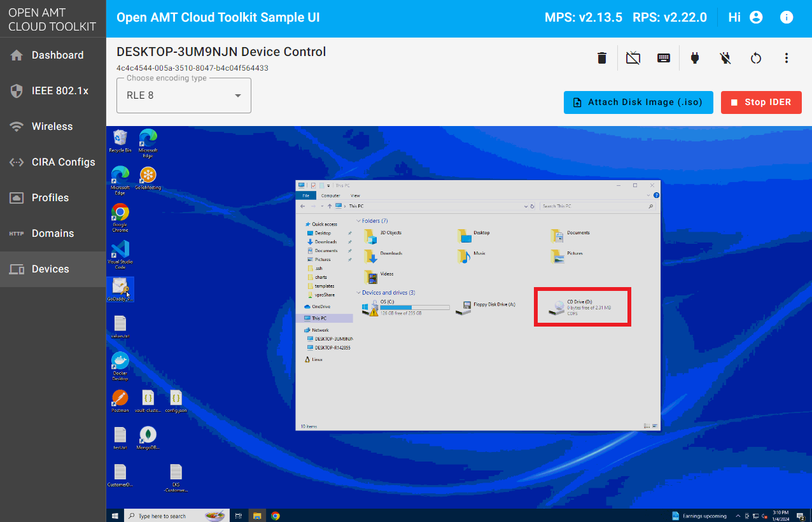Open the three-dot more options menu
The height and width of the screenshot is (522, 812).
pyautogui.click(x=787, y=58)
